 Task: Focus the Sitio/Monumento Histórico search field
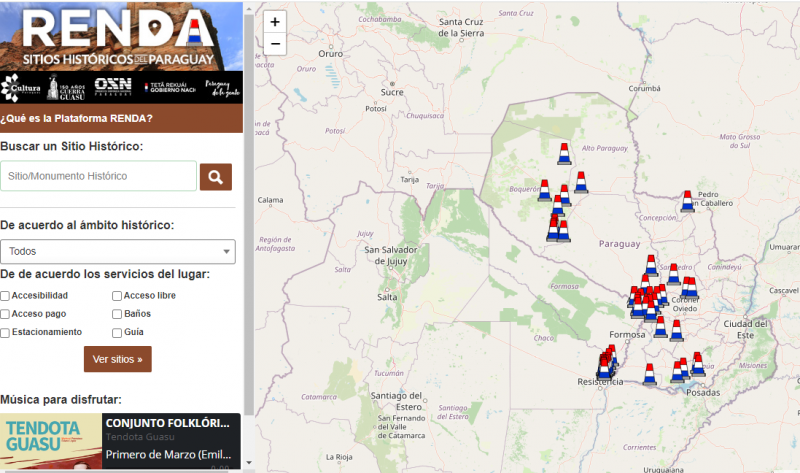point(98,176)
